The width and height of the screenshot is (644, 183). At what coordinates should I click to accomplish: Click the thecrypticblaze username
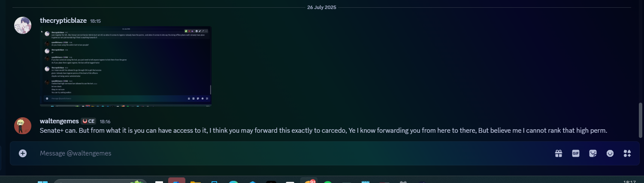coord(63,20)
